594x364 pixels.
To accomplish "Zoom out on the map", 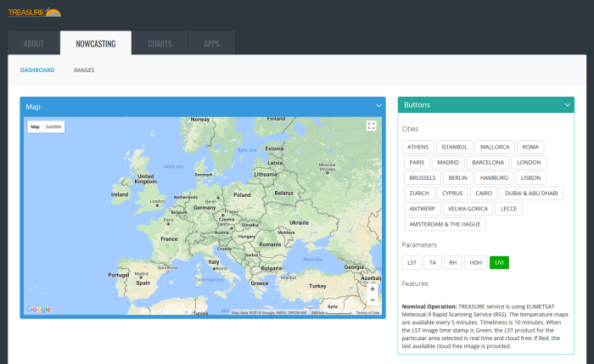I will (373, 300).
